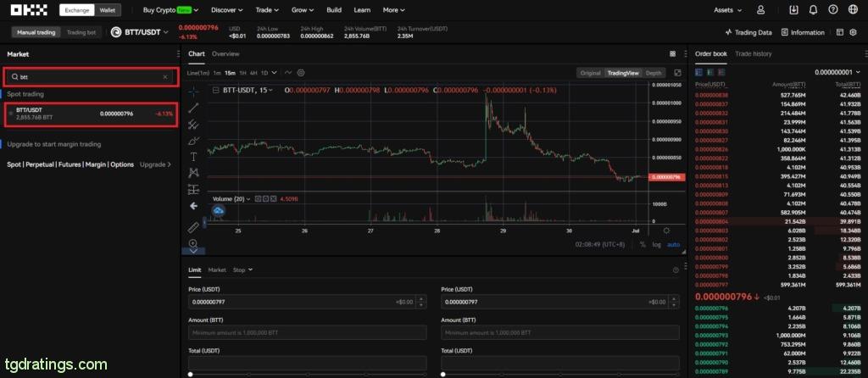Screen dimensions: 868x378
Task: Open the Learn menu item
Action: 362,10
